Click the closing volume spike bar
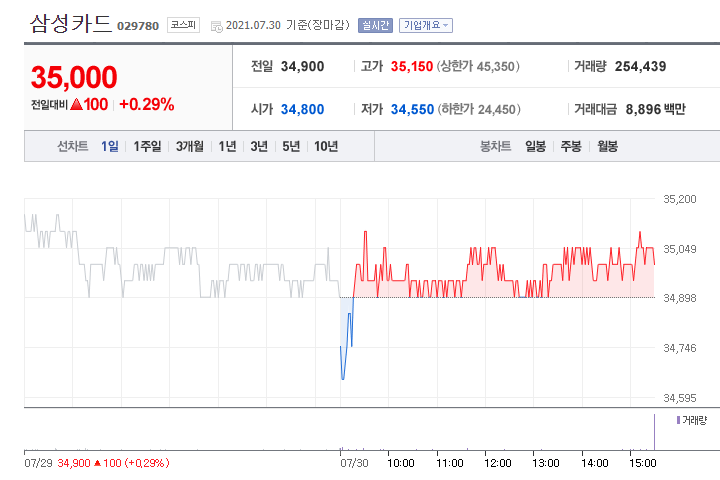This screenshot has width=720, height=480. coord(654,432)
